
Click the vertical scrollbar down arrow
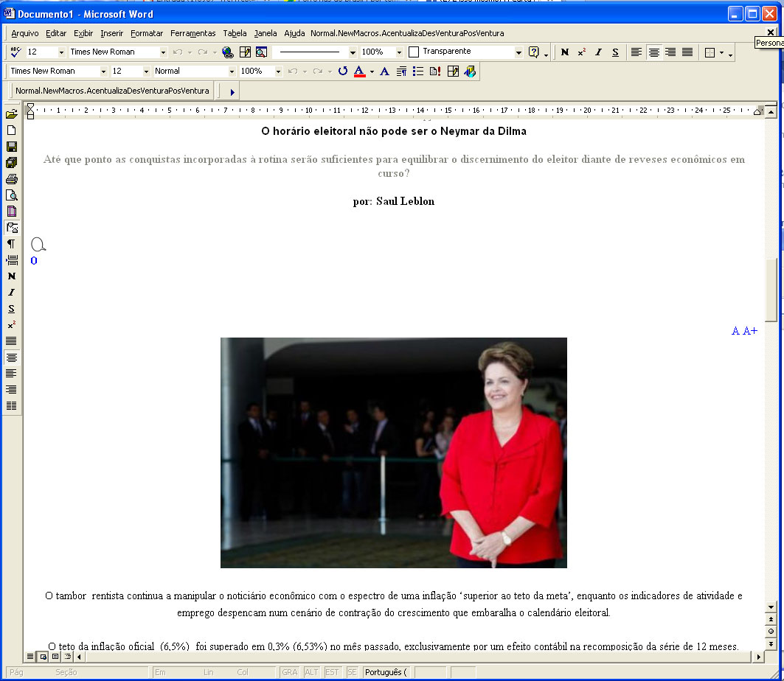pyautogui.click(x=771, y=607)
